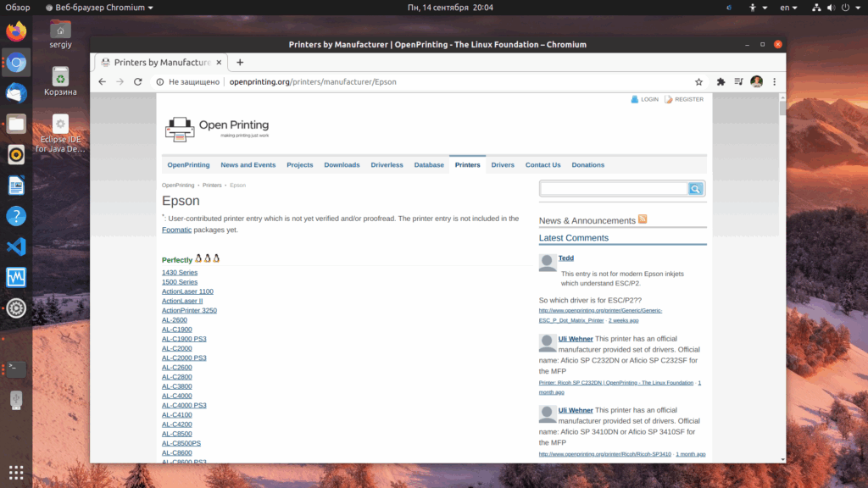
Task: Go to the Contact Us page
Action: click(542, 165)
